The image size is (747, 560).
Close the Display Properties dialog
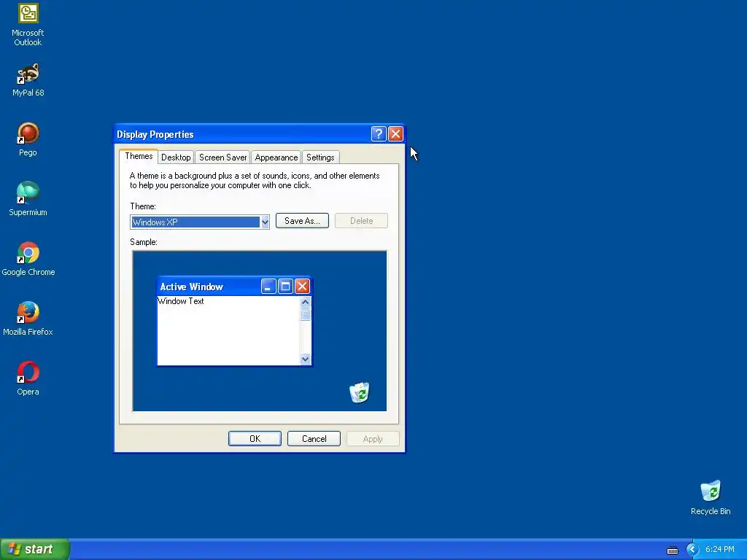(395, 134)
